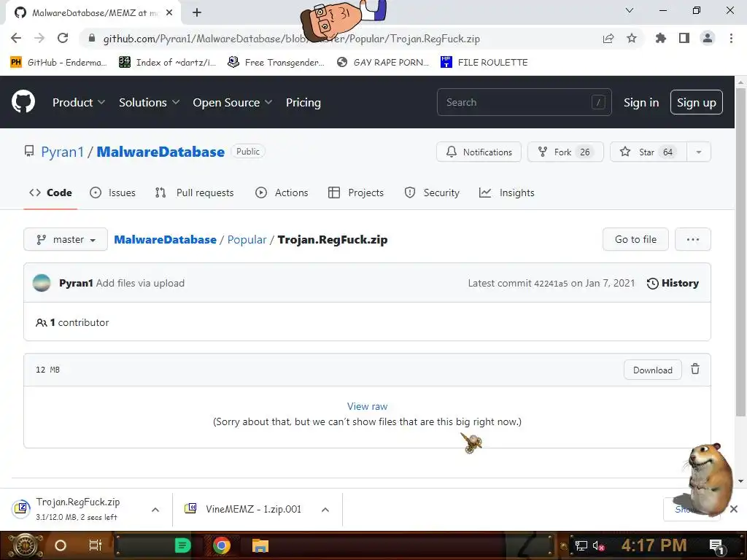
Task: Click the GitHub Octocat logo
Action: 23,102
